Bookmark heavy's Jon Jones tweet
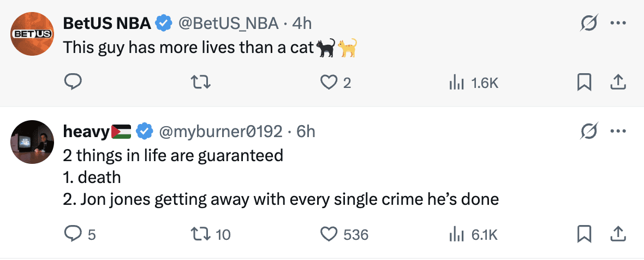The height and width of the screenshot is (260, 644). [x=585, y=234]
